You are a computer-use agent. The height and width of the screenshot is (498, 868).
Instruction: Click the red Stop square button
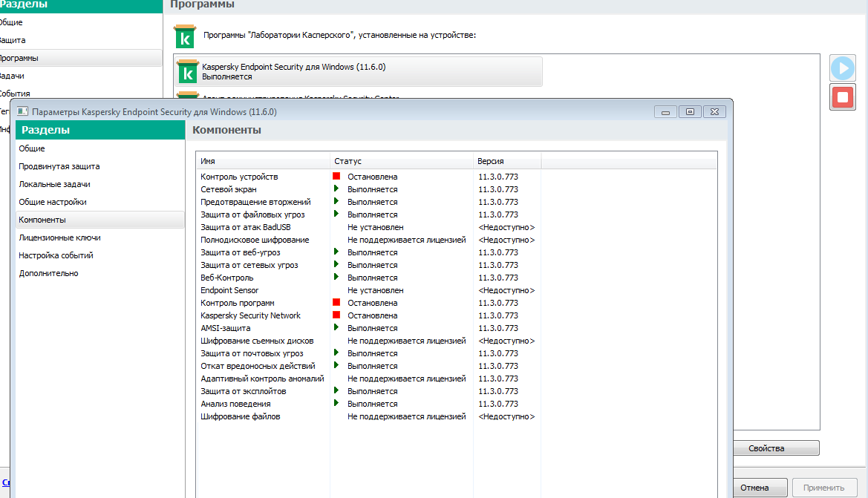[843, 97]
